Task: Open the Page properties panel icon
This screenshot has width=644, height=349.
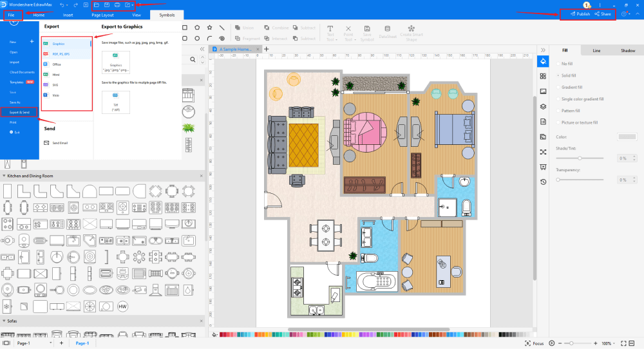Action: (x=543, y=122)
